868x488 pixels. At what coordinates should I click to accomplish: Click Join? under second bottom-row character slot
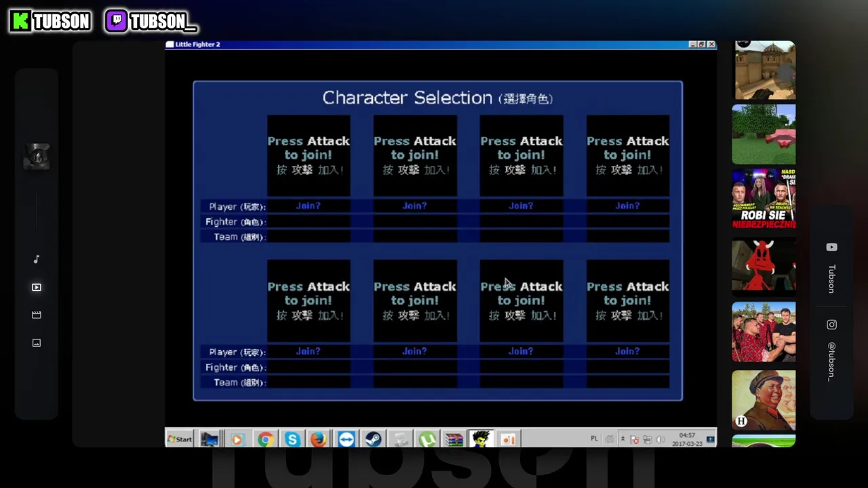click(414, 352)
